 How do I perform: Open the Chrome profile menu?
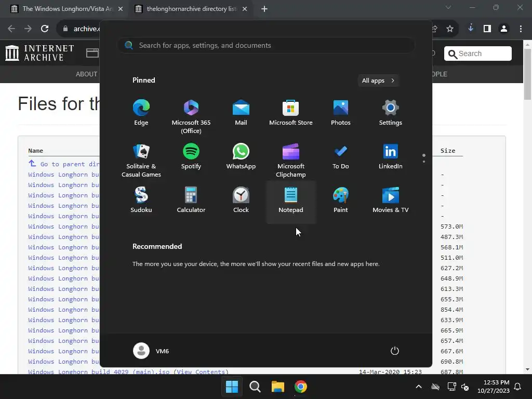(x=504, y=29)
